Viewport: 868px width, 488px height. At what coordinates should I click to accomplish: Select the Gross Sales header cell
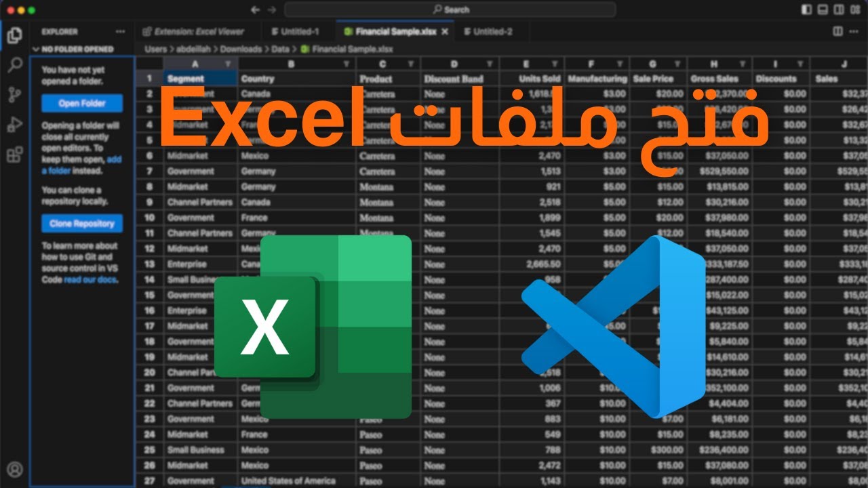coord(720,79)
